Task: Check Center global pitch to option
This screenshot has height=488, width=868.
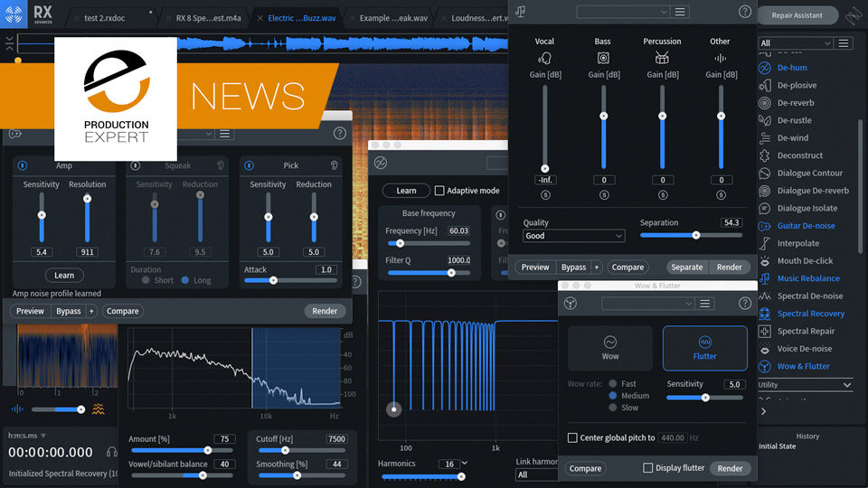Action: point(572,437)
